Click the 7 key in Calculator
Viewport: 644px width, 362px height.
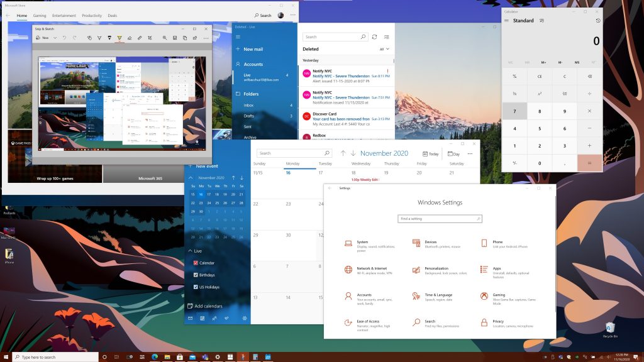514,111
